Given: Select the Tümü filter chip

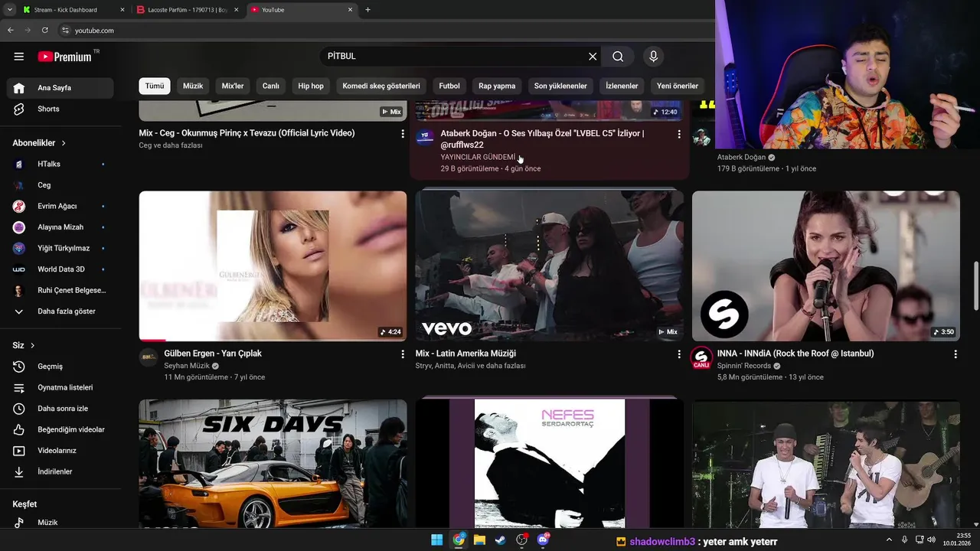Looking at the screenshot, I should click(x=155, y=86).
